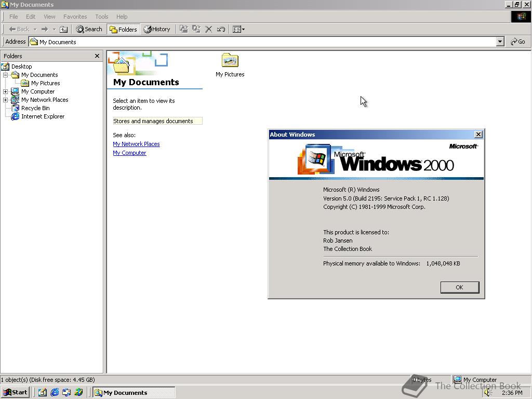Viewport: 532px width, 399px height.
Task: Open the View menu
Action: pos(49,17)
